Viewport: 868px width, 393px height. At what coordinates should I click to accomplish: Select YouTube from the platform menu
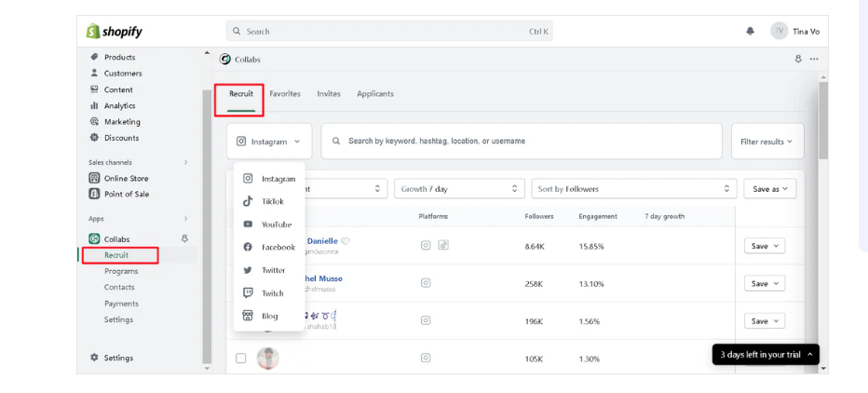coord(269,224)
